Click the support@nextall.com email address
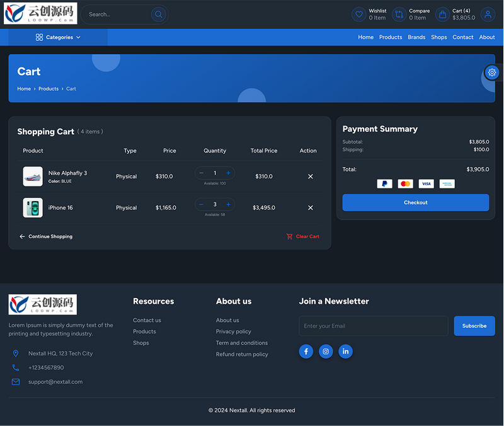This screenshot has width=504, height=426. (55, 382)
